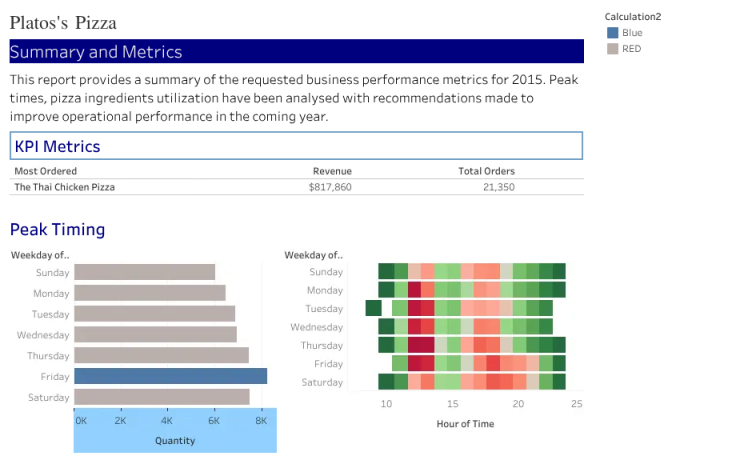The height and width of the screenshot is (454, 736).
Task: Click the RED legend color swatch
Action: 612,48
